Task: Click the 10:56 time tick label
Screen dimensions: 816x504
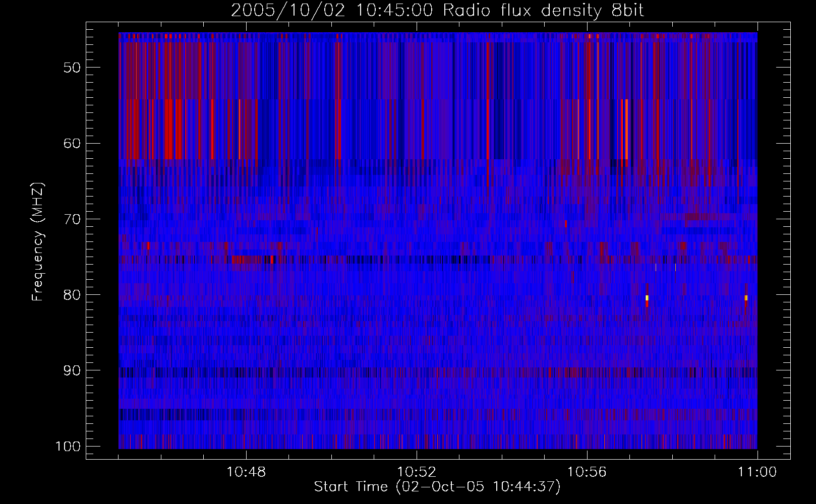Action: [587, 472]
